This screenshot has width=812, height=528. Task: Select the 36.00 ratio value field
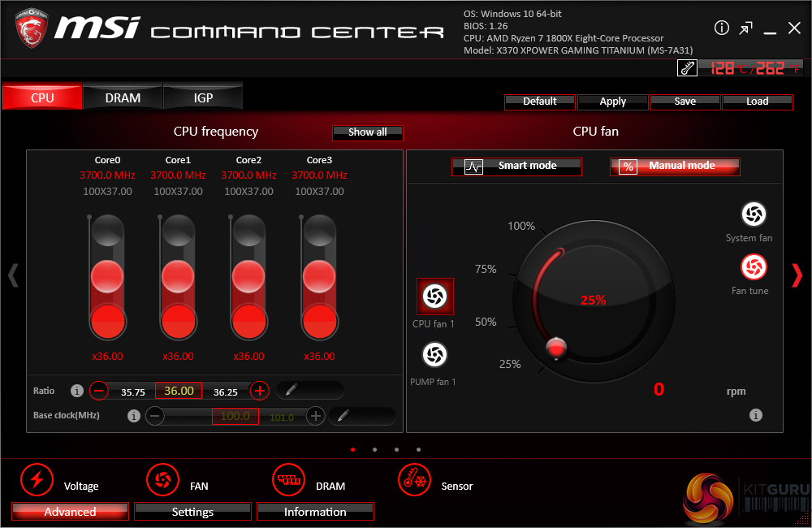click(x=179, y=391)
